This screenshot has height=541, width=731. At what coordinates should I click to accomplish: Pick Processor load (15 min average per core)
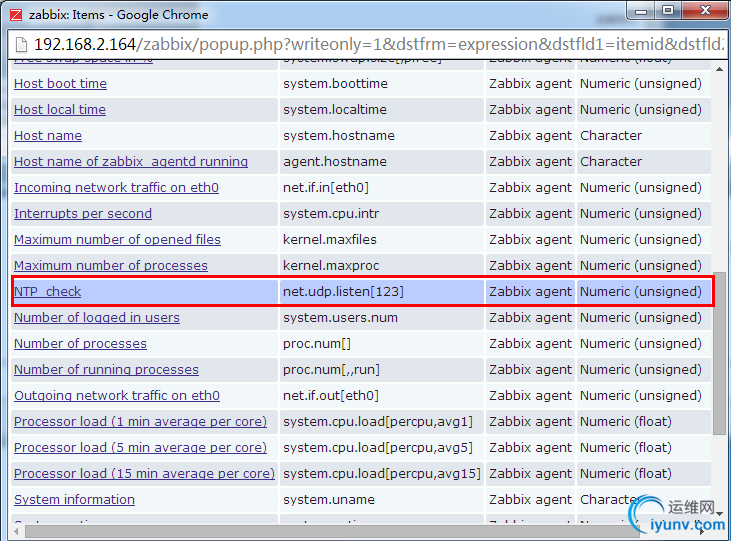tap(145, 473)
